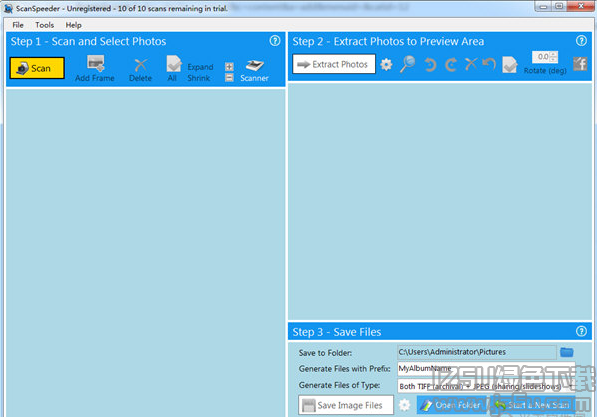Rotate photo counterclockwise icon
This screenshot has height=417, width=597.
(x=430, y=65)
